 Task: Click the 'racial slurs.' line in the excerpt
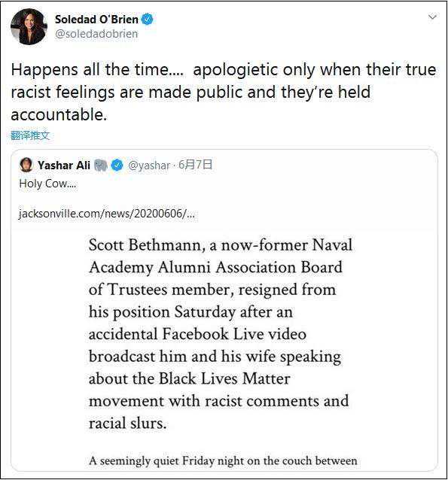127,424
